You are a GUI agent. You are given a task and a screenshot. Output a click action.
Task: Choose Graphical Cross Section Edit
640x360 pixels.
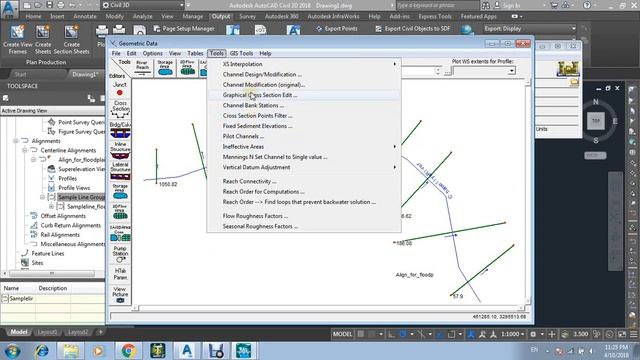coord(304,95)
